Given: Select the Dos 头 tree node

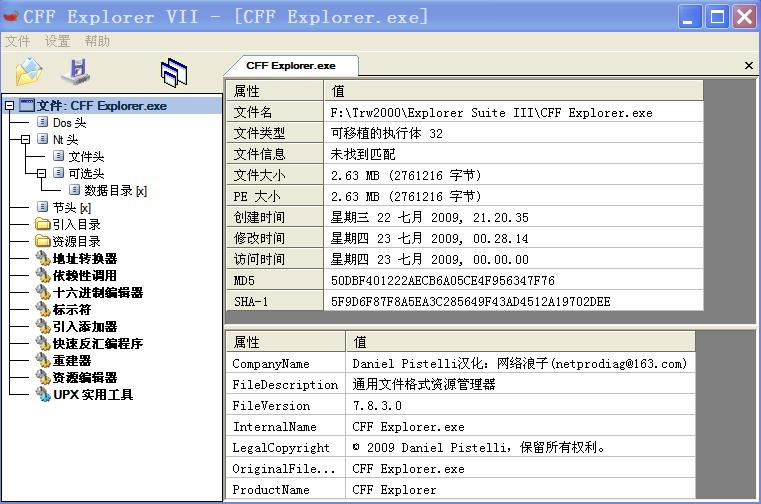Looking at the screenshot, I should (69, 122).
